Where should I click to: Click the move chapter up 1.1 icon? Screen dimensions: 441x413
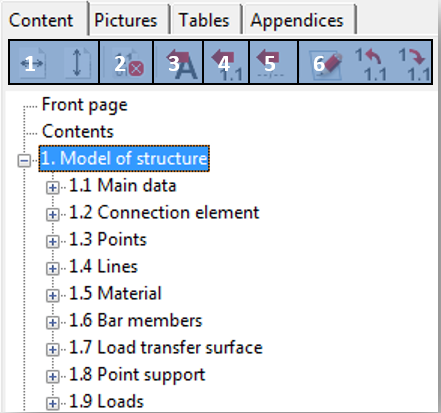click(370, 64)
